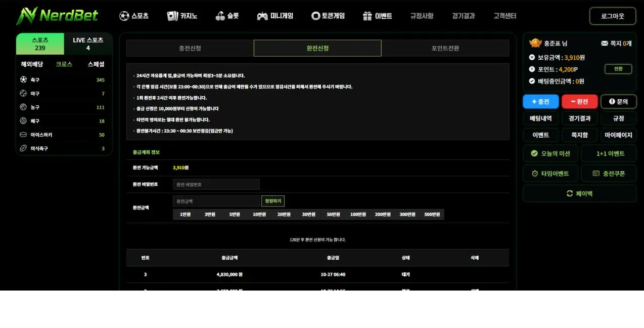Open 배팅내역 in the user panel

(541, 118)
